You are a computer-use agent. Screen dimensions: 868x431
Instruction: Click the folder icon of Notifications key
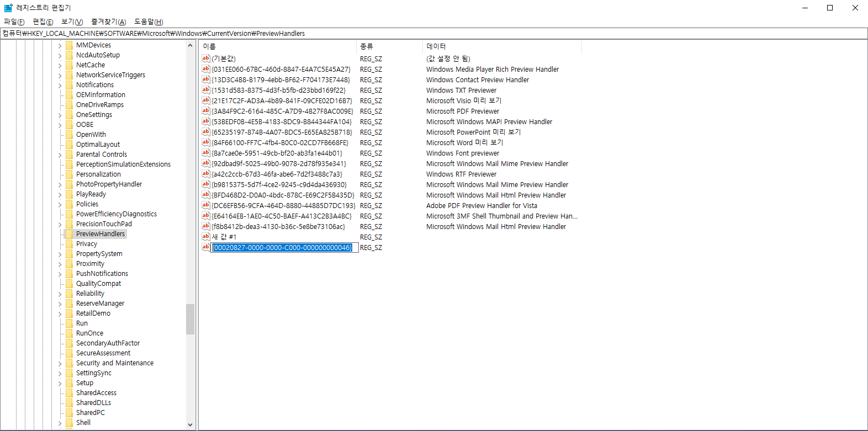pos(69,85)
